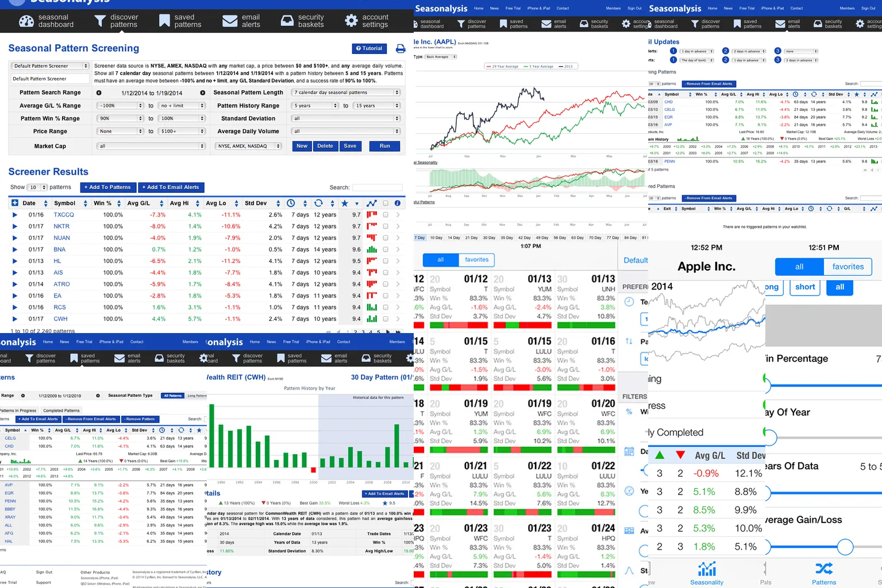Tap the red down triangle column header
This screenshot has width=882, height=588.
(680, 455)
